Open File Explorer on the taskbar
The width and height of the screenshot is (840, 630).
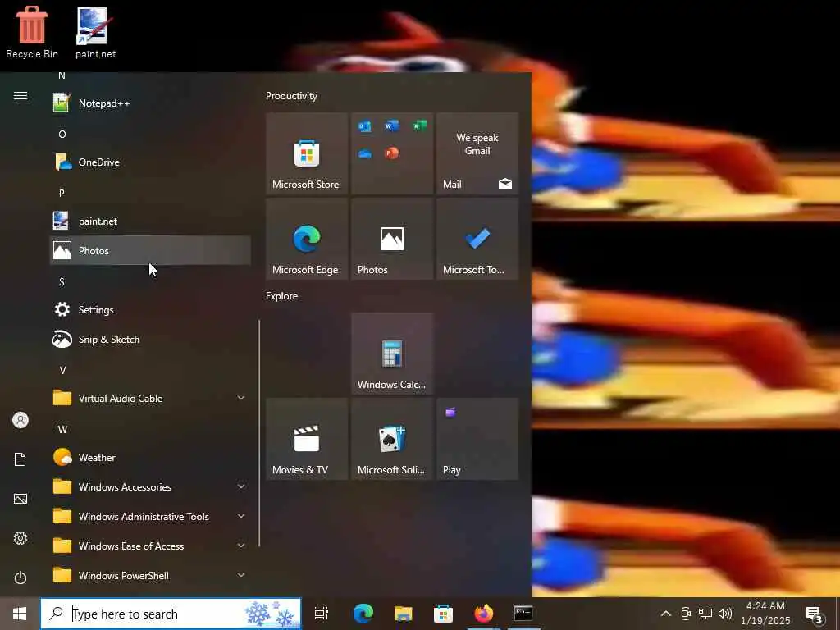[x=403, y=614]
